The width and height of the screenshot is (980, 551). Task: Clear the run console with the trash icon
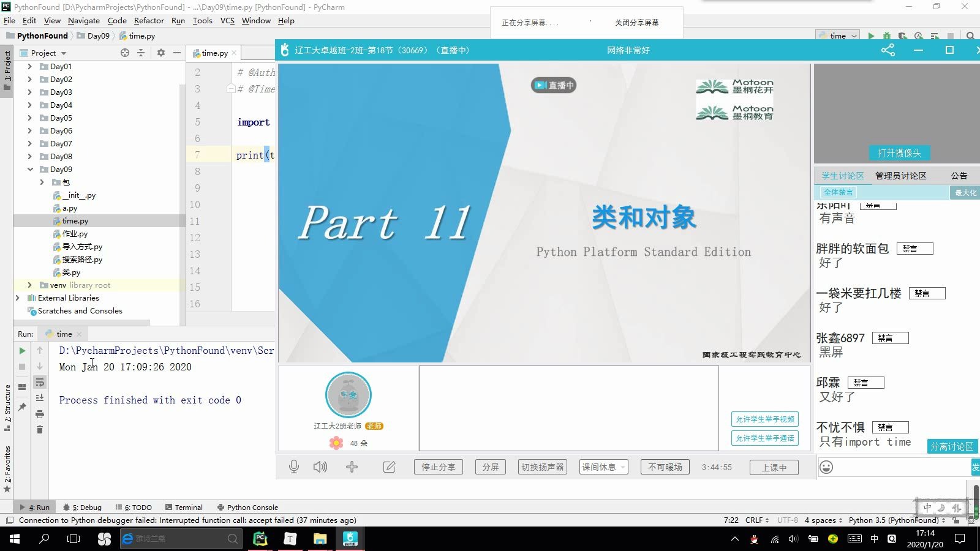pos(40,429)
